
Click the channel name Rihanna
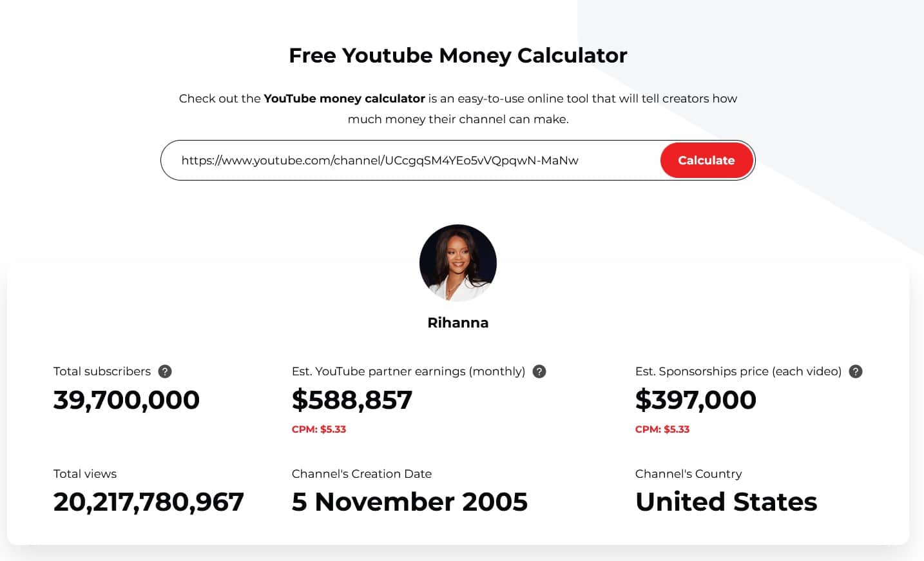[x=457, y=322]
